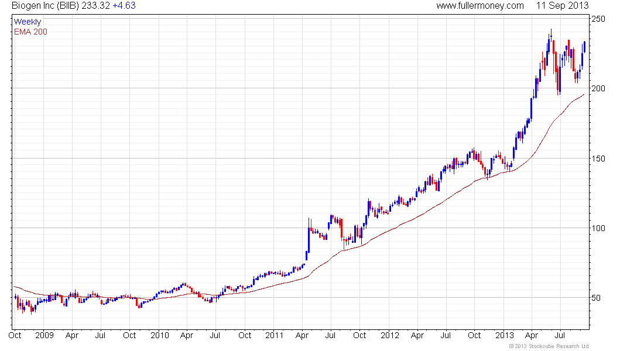The height and width of the screenshot is (351, 644).
Task: Select the Oct 2012 time axis label
Action: tap(474, 335)
